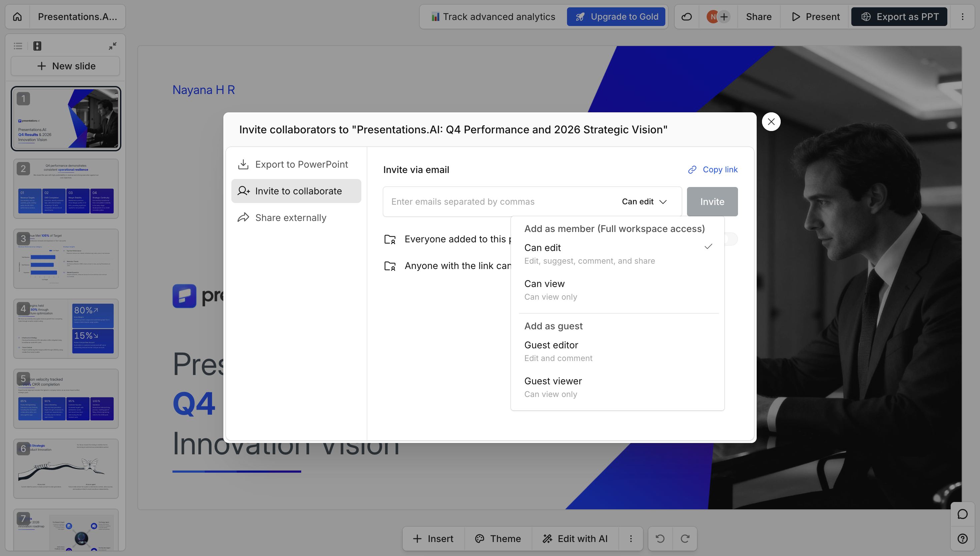The width and height of the screenshot is (980, 556).
Task: Click the 'Add as guest' heading
Action: pos(553,326)
